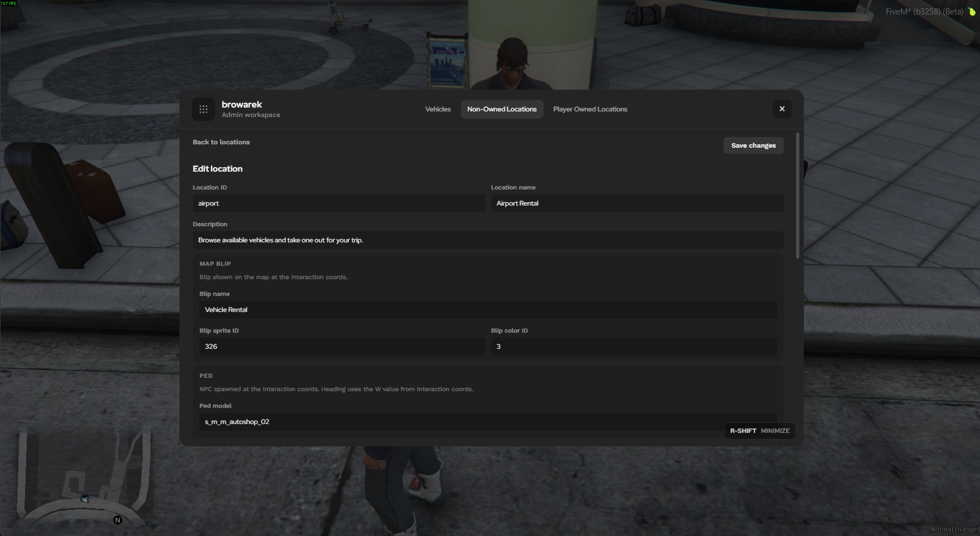Screen dimensions: 980x536
Task: Click the player arrow on minimap
Action: tap(85, 499)
